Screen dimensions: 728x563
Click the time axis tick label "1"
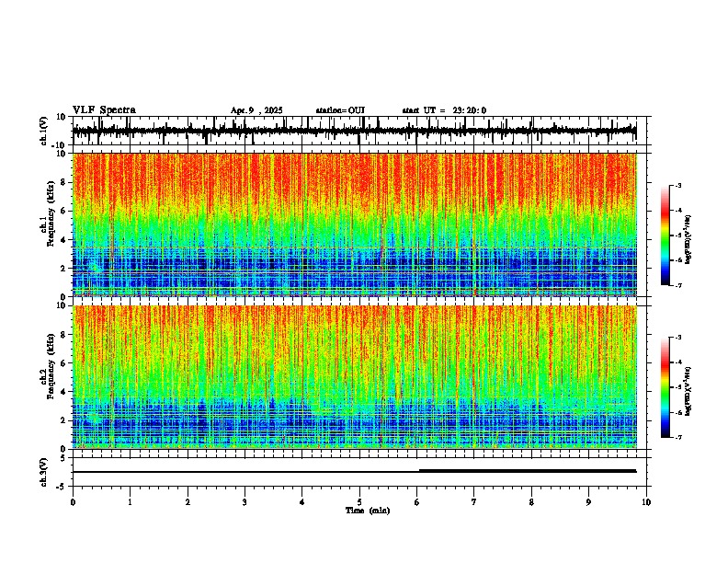130,502
